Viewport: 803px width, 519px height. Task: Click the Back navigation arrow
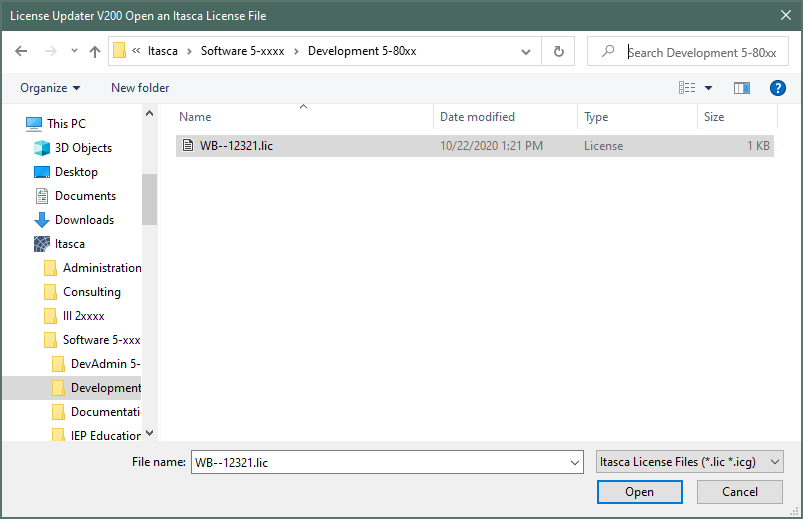[x=22, y=52]
